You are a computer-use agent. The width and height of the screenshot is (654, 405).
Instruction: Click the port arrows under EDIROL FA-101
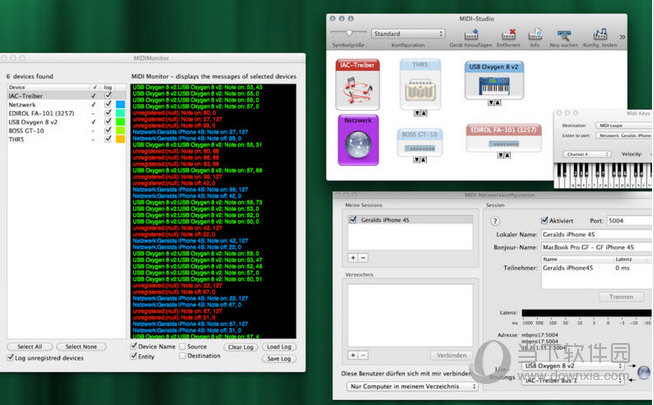coord(504,155)
